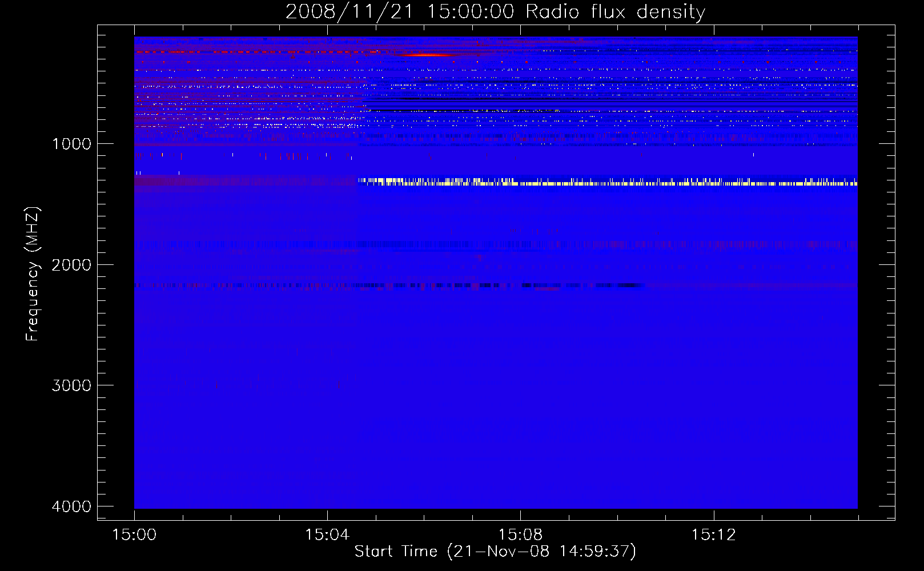Viewport: 924px width, 571px height.
Task: Click the red burst streak near the spectrogram top
Action: 427,55
